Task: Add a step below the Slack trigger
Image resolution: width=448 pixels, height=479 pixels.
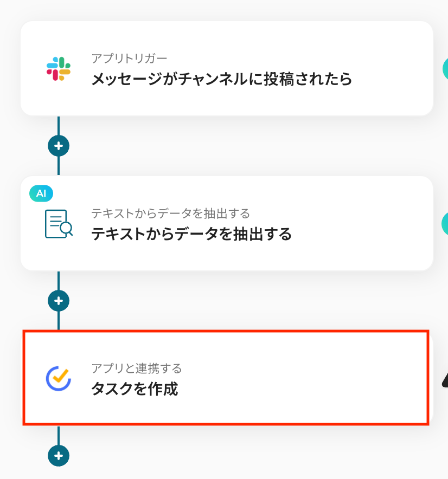Action: [x=59, y=146]
